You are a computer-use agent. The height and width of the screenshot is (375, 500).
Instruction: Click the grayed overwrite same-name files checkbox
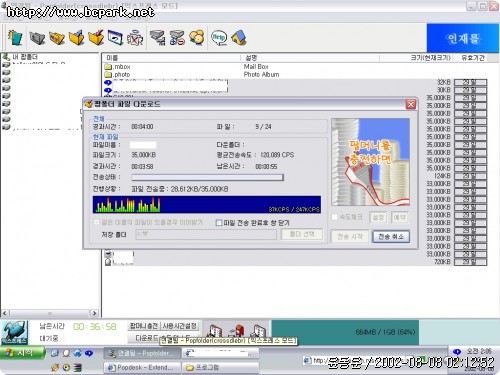pos(97,222)
